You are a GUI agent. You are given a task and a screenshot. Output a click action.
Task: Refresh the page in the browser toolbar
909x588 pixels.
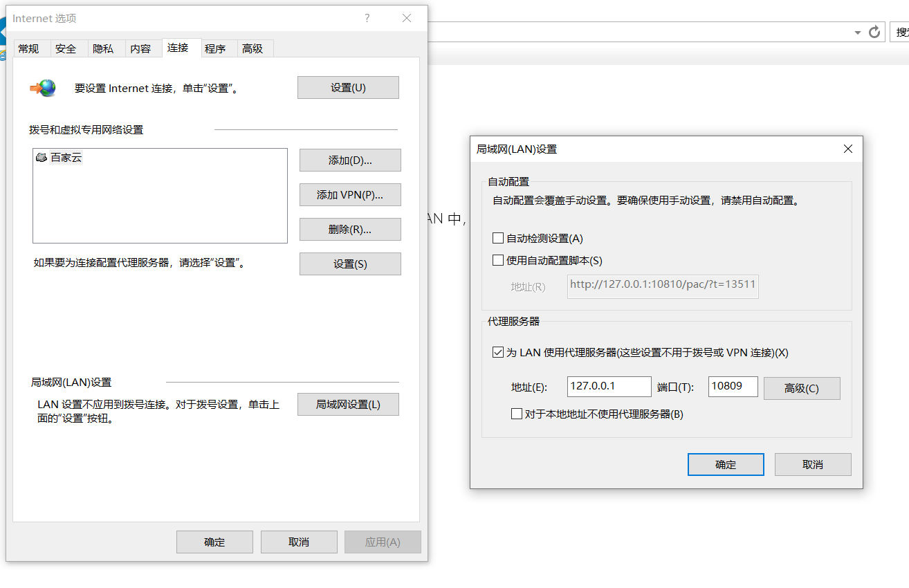click(874, 32)
